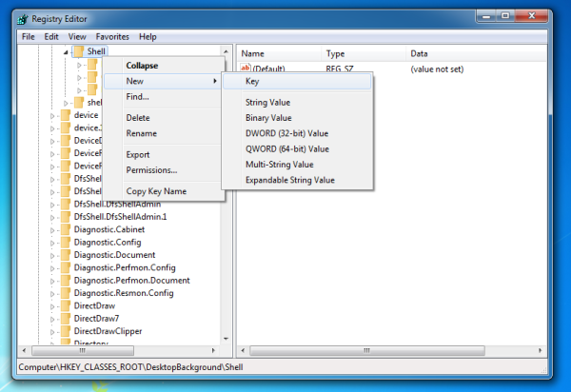Open the File menu

pyautogui.click(x=28, y=37)
